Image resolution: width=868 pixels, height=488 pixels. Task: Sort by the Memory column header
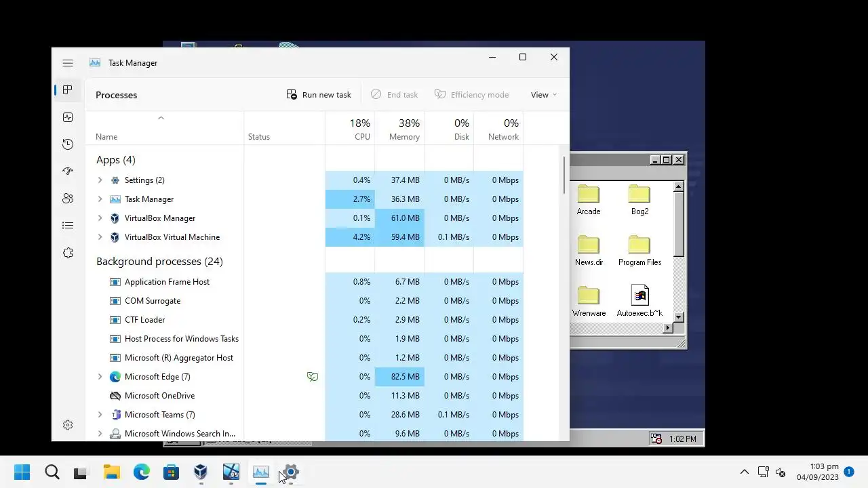[x=399, y=129]
